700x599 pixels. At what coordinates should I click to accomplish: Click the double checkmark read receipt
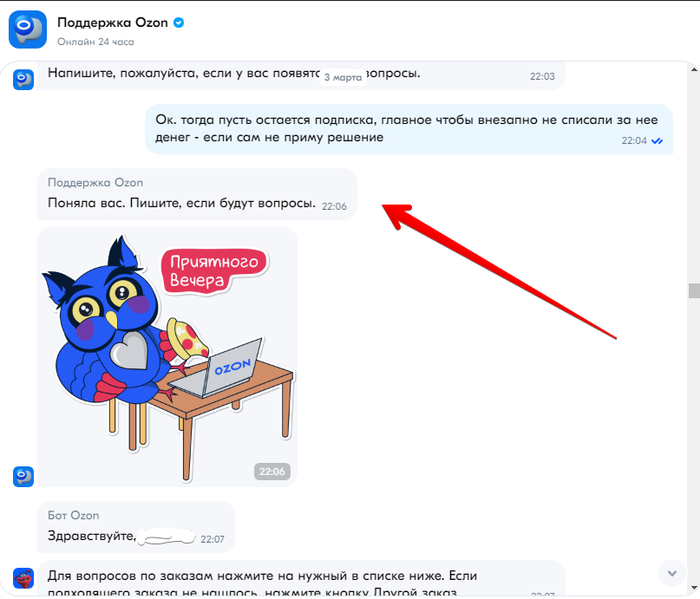point(657,141)
